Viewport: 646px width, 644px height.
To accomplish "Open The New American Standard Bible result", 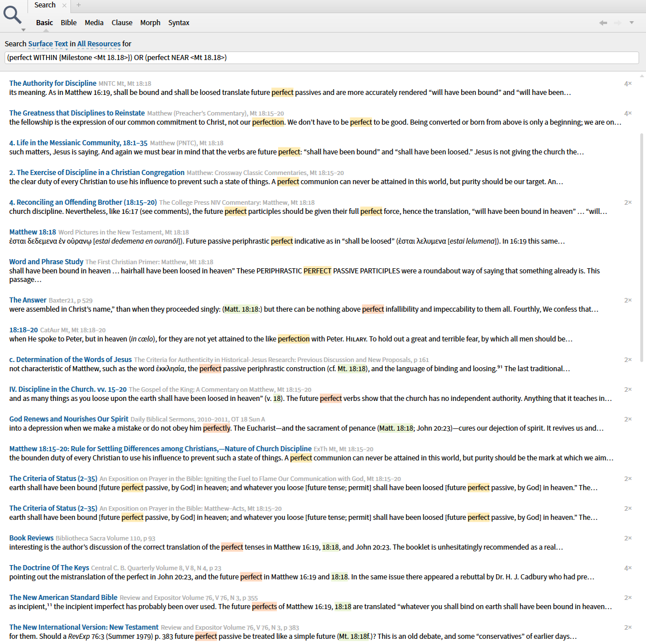I will coord(63,598).
